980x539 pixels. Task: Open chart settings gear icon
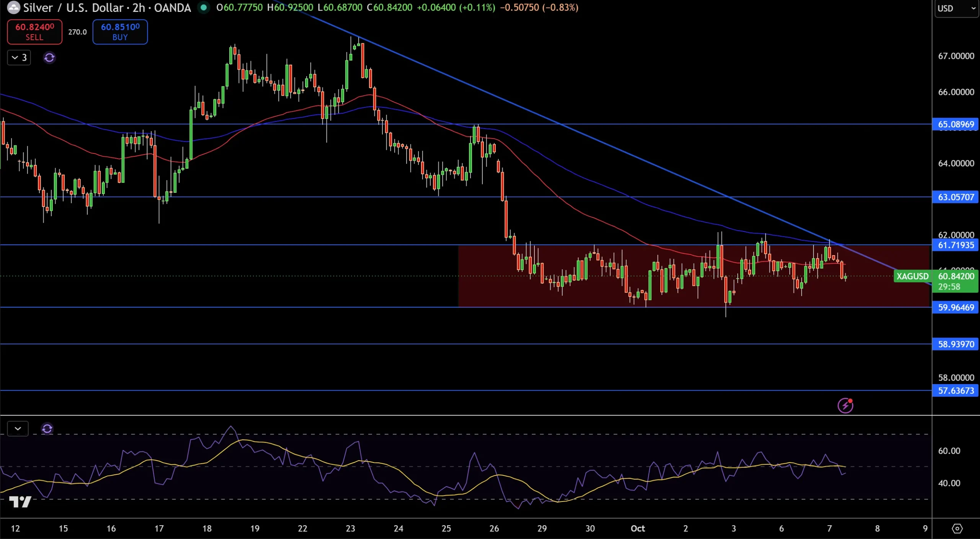957,528
